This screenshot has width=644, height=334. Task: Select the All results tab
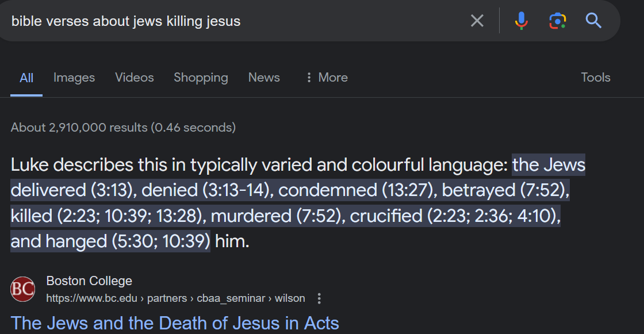(x=26, y=78)
